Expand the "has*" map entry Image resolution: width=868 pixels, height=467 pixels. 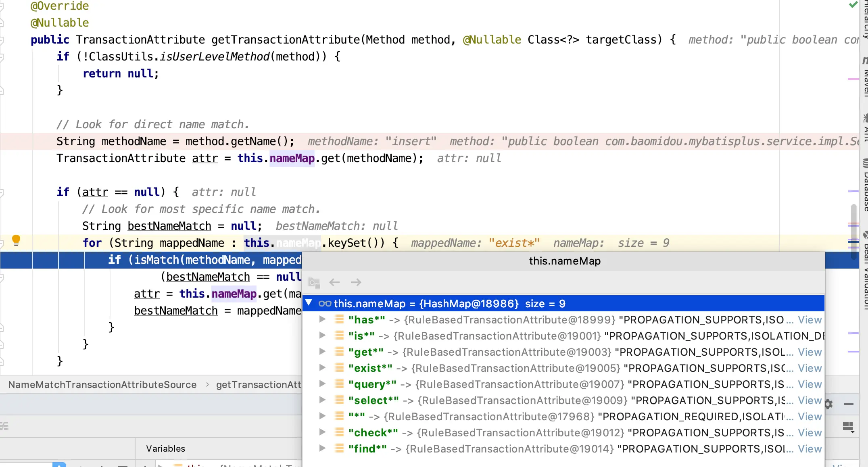pos(322,319)
